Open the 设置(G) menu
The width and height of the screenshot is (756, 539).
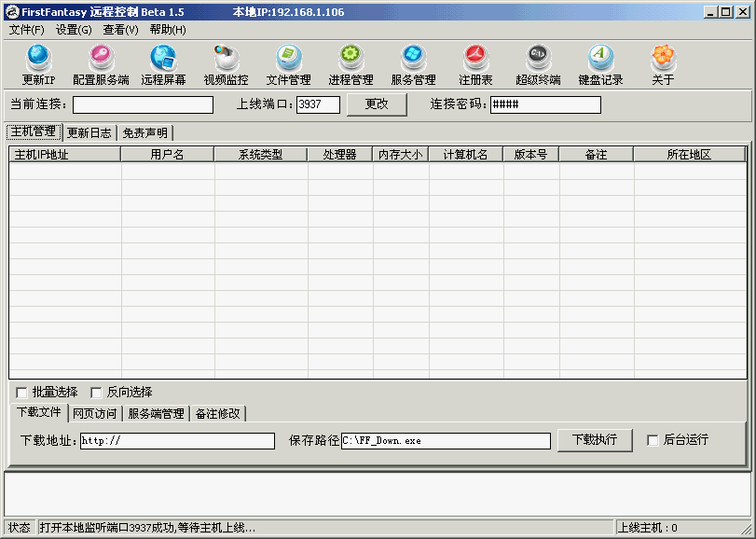click(74, 30)
